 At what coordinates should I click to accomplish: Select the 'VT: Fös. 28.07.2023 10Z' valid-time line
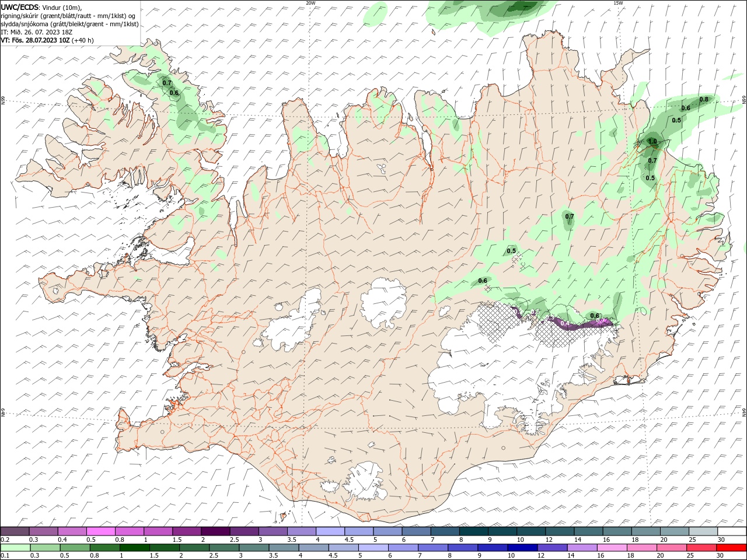point(35,40)
